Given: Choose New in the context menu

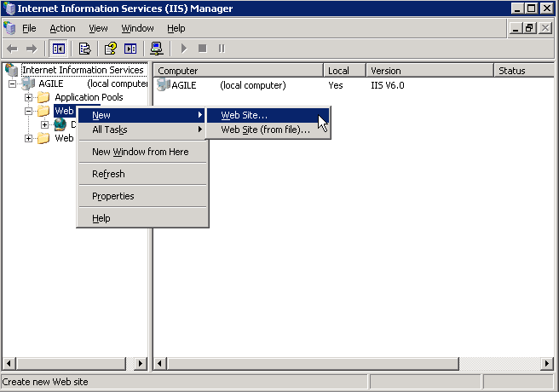Looking at the screenshot, I should [x=142, y=115].
